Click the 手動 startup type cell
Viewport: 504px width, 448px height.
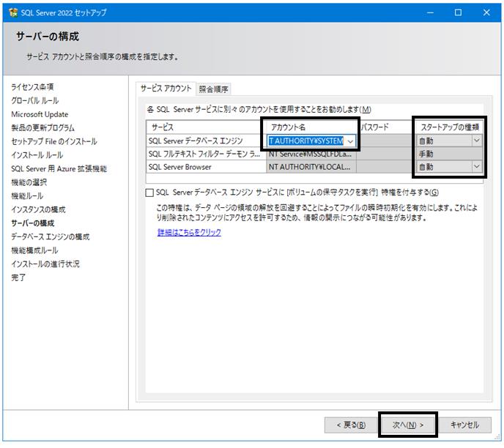tap(449, 154)
